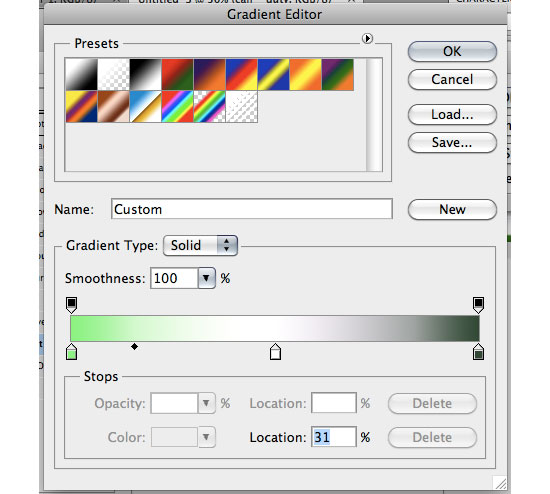Image resolution: width=550 pixels, height=494 pixels.
Task: Click the stop Color swatch box
Action: 174,437
